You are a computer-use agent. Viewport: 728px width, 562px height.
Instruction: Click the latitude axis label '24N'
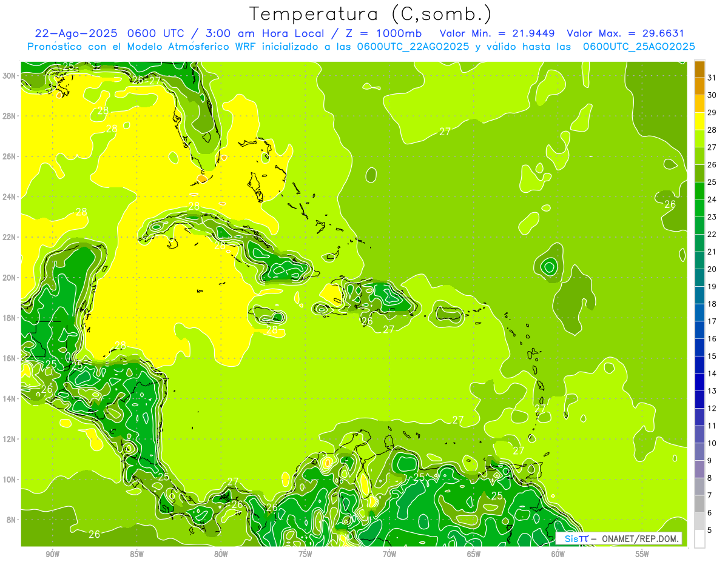(x=9, y=197)
